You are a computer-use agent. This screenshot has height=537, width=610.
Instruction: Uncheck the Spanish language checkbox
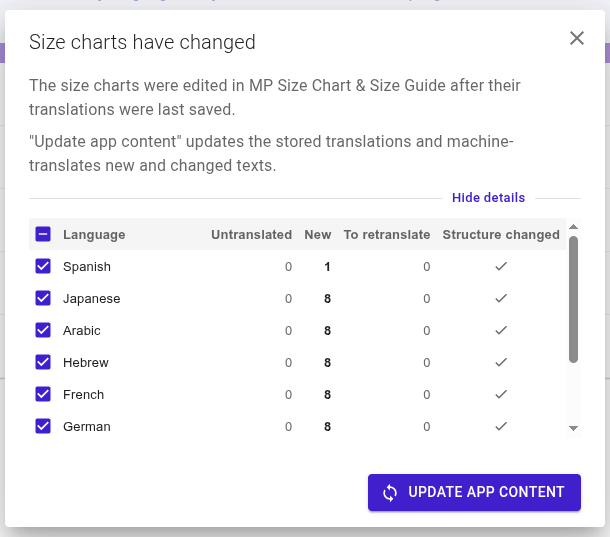pos(43,267)
